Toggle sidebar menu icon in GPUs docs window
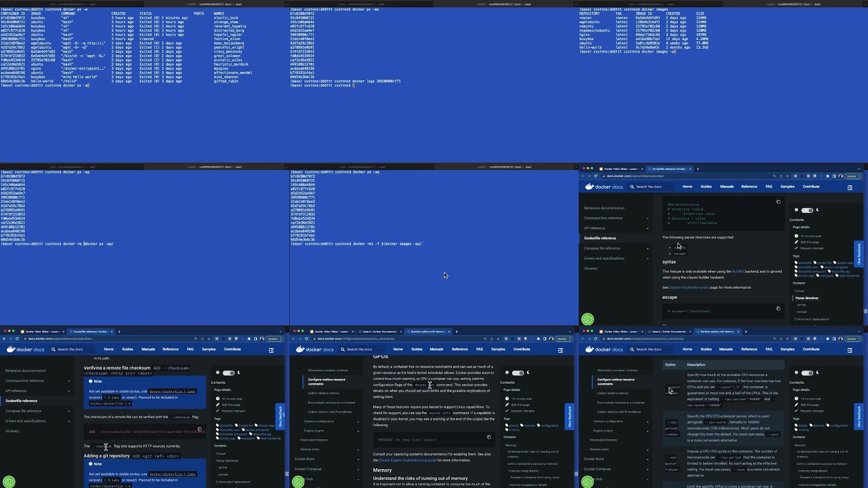 [x=560, y=350]
